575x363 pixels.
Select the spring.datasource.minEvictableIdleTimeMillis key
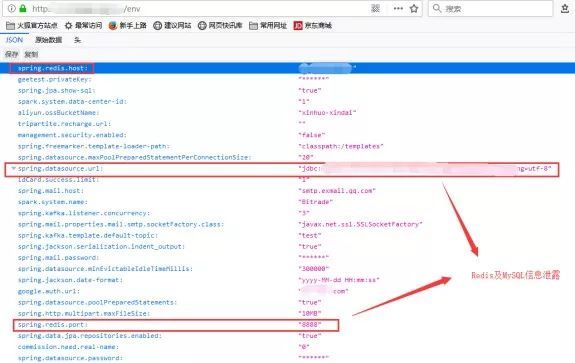(105, 269)
